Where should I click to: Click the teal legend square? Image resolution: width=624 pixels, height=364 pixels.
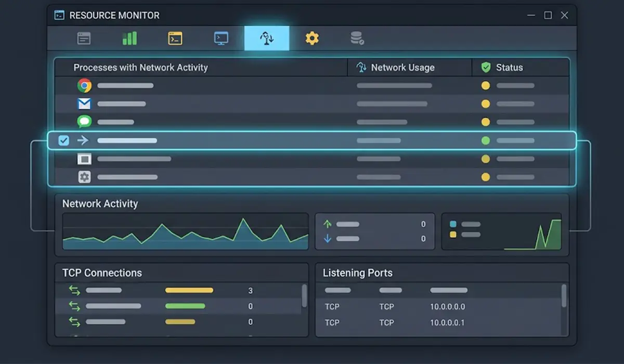coord(453,224)
